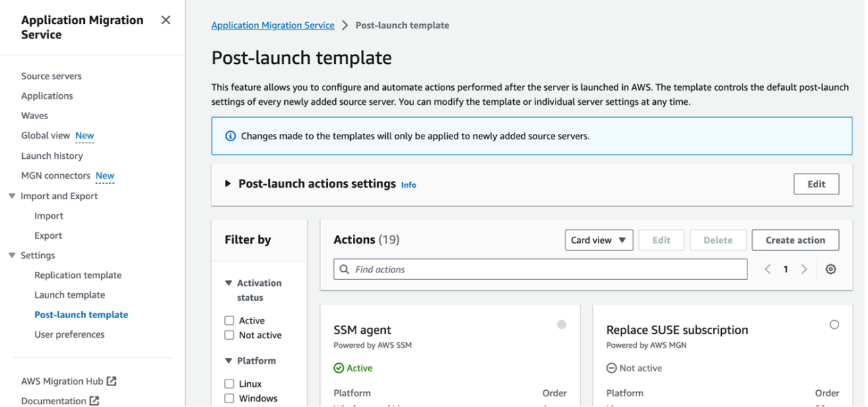Enable the Linux platform filter

tap(230, 384)
